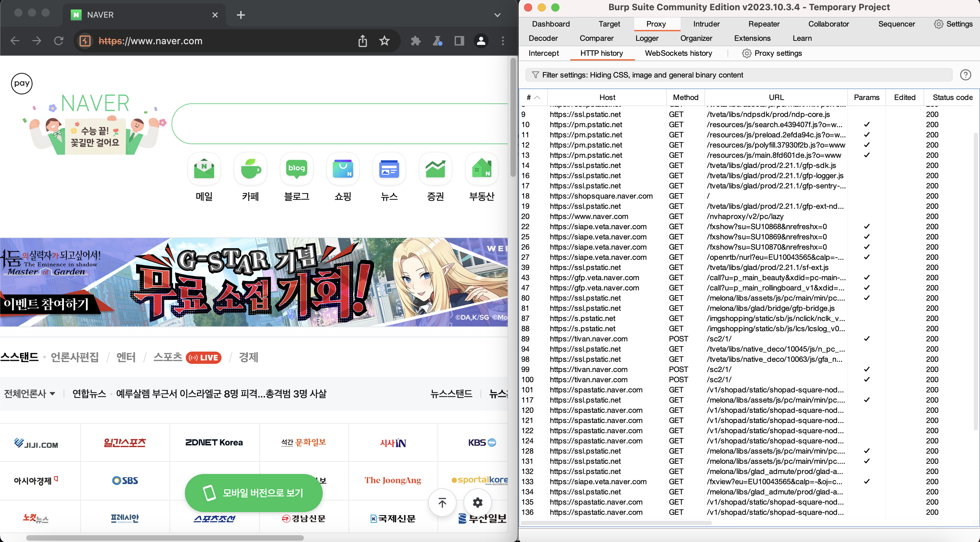
Task: Open the 엔터 entertainment tab
Action: point(126,357)
